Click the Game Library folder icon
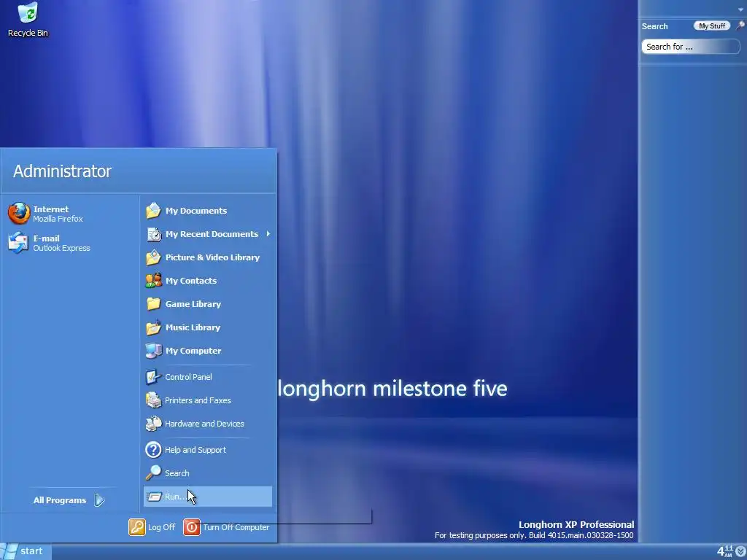Screen dimensions: 747x560 (x=153, y=304)
